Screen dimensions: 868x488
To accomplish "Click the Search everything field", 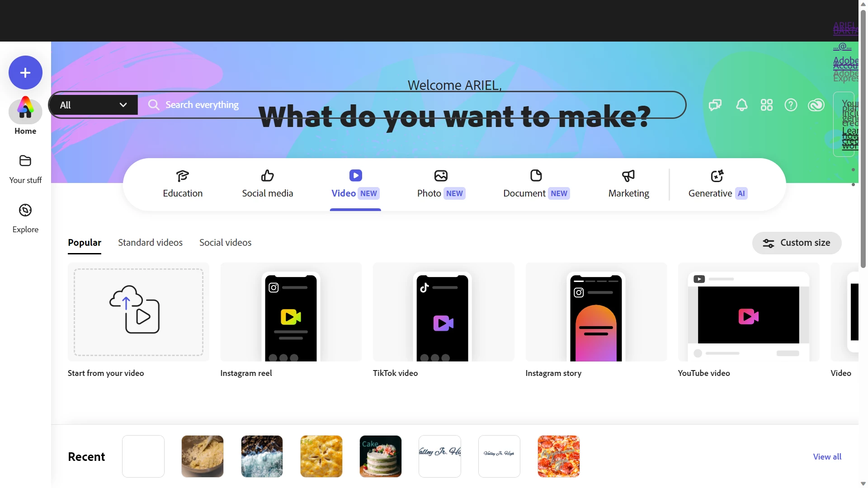I will (411, 105).
